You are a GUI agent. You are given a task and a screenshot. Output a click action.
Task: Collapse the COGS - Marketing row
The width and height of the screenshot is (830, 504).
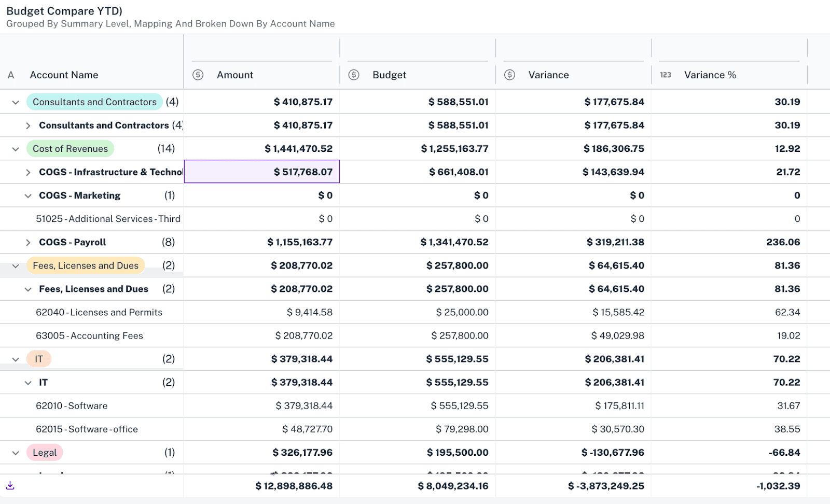28,195
